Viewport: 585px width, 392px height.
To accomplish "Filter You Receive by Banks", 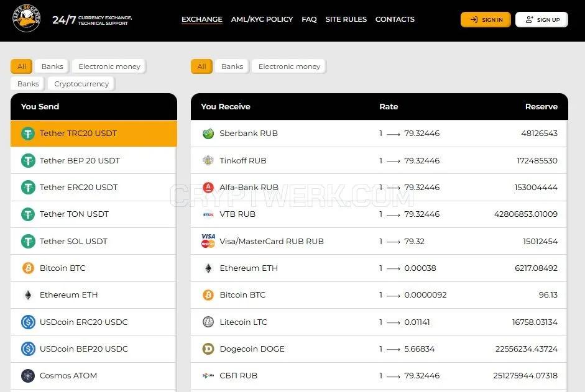I will point(232,66).
